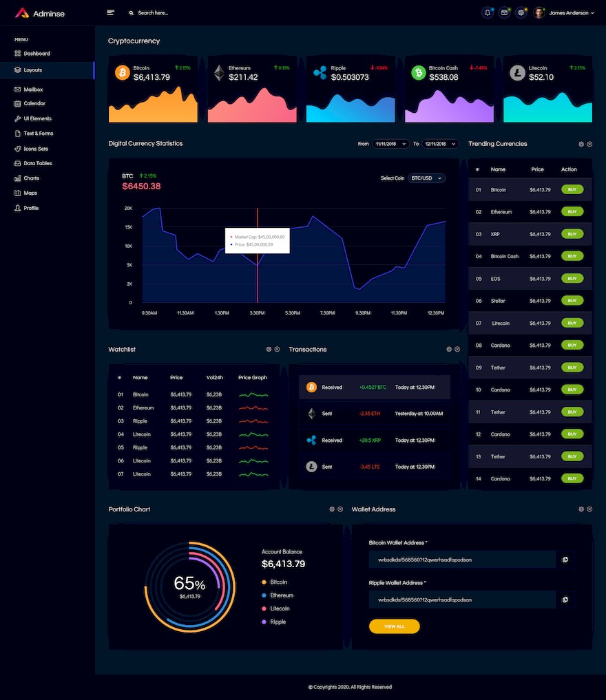Click BUY for Litecoin row 07
Screen dimensions: 606x700
click(572, 323)
